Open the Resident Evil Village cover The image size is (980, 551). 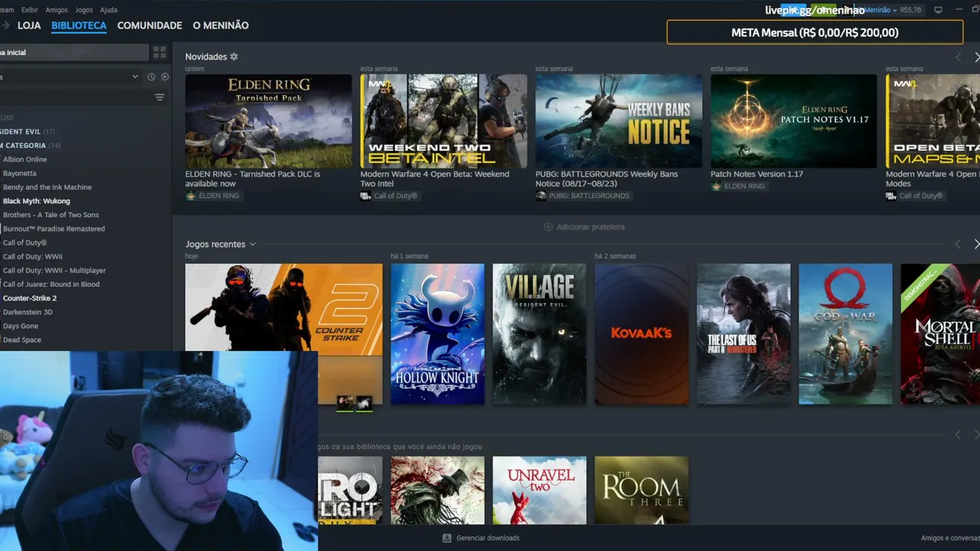540,334
